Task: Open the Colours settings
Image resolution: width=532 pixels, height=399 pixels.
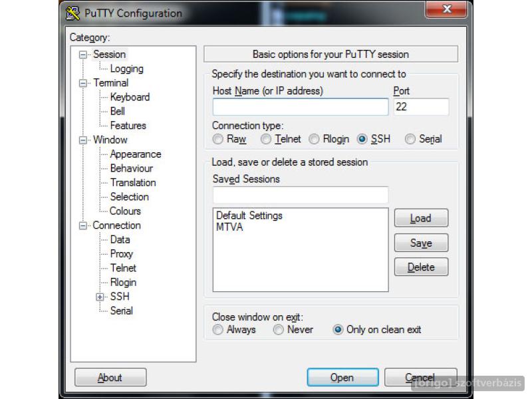Action: 125,211
